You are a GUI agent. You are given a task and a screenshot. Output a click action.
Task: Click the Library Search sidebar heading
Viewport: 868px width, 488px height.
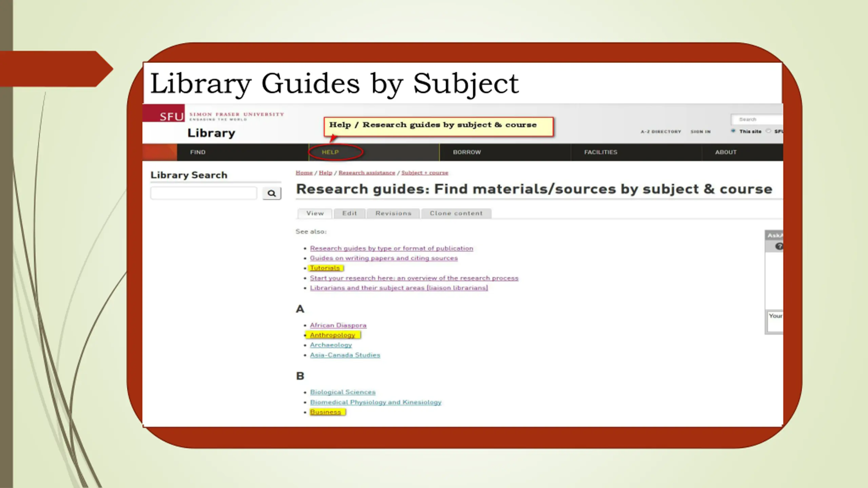[x=189, y=175]
